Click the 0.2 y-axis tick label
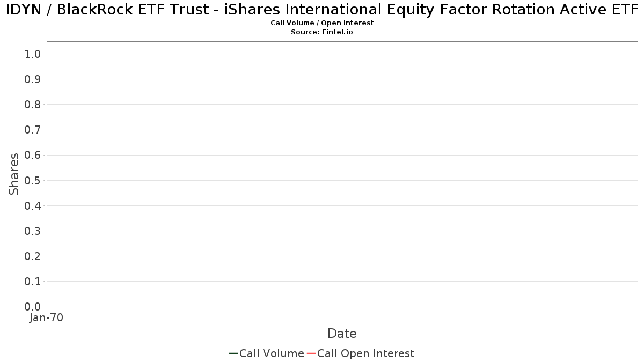Screen dimensions: 644x362 click(33, 256)
